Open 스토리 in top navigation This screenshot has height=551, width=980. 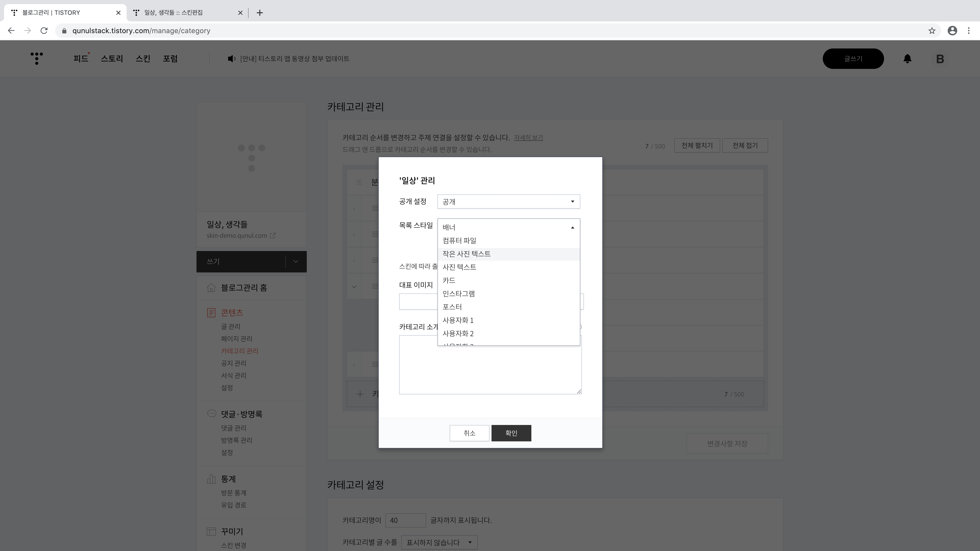[x=112, y=59]
